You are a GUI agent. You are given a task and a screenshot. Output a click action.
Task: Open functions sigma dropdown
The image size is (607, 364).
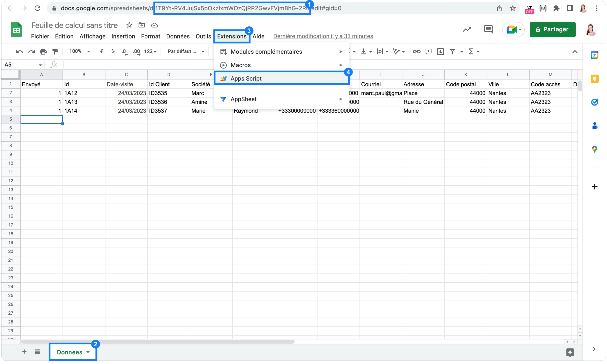tap(474, 52)
